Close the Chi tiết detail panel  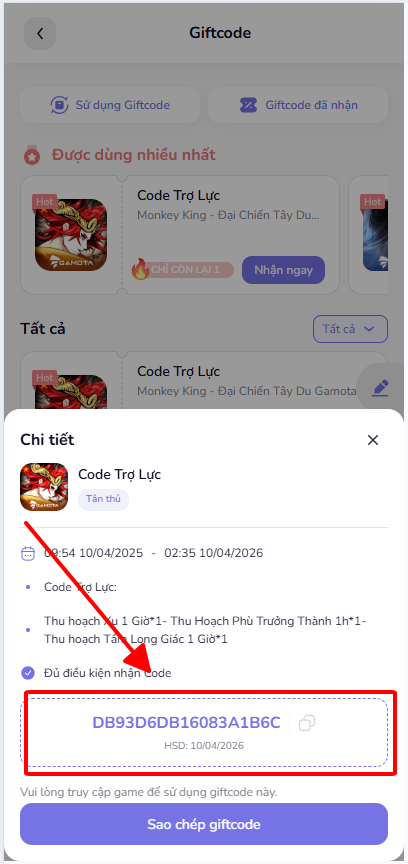(373, 440)
